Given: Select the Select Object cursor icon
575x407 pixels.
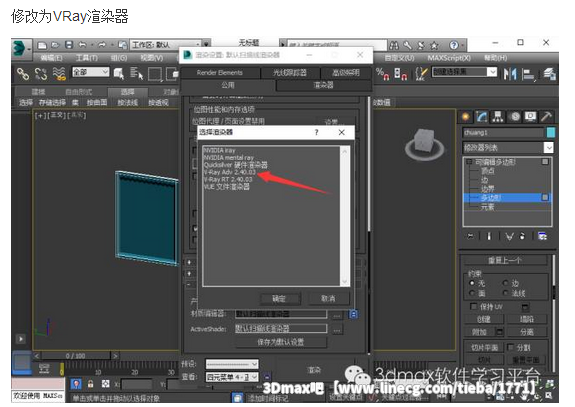Looking at the screenshot, I should (119, 73).
